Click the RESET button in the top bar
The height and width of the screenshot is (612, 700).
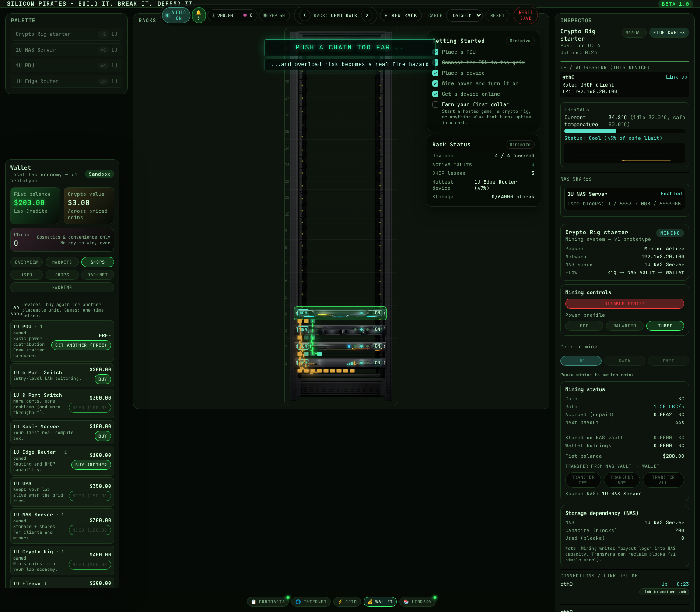[x=497, y=15]
